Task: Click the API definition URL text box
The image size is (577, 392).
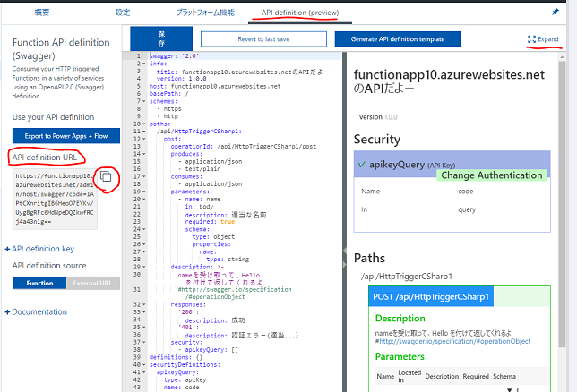Action: [55, 199]
